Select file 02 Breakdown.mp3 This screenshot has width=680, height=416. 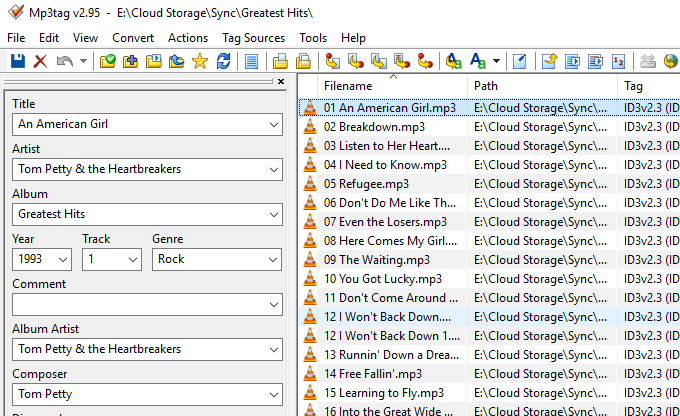point(374,127)
